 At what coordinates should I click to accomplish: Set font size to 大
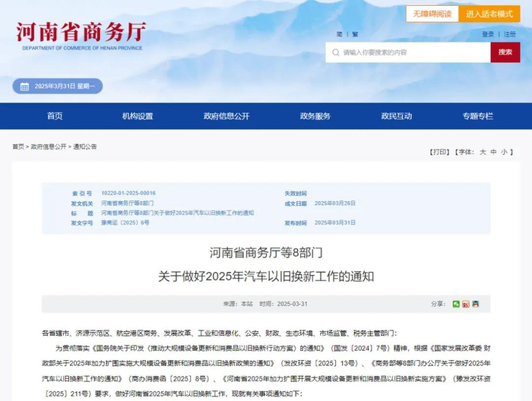tap(483, 152)
